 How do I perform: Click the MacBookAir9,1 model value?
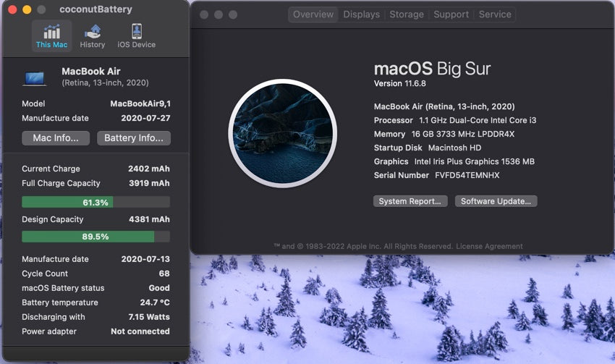pyautogui.click(x=140, y=104)
